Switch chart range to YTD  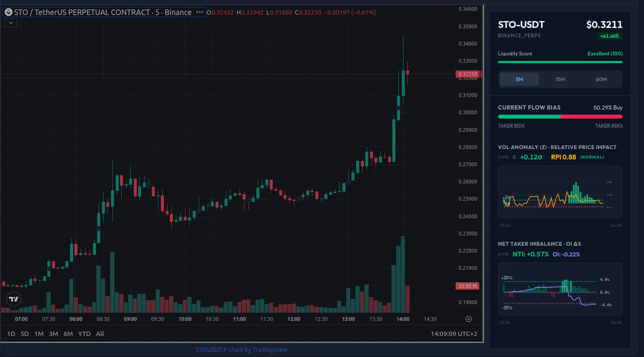pyautogui.click(x=84, y=333)
